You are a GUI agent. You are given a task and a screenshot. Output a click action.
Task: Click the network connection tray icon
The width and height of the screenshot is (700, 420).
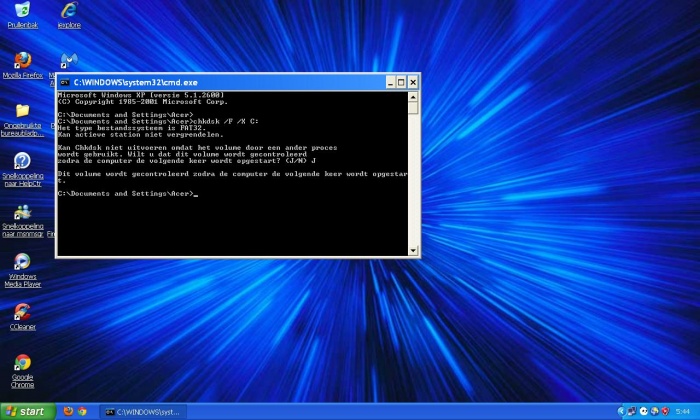pyautogui.click(x=632, y=411)
